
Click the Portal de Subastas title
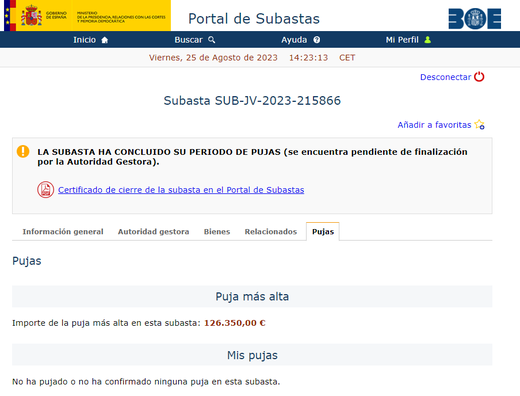click(254, 19)
